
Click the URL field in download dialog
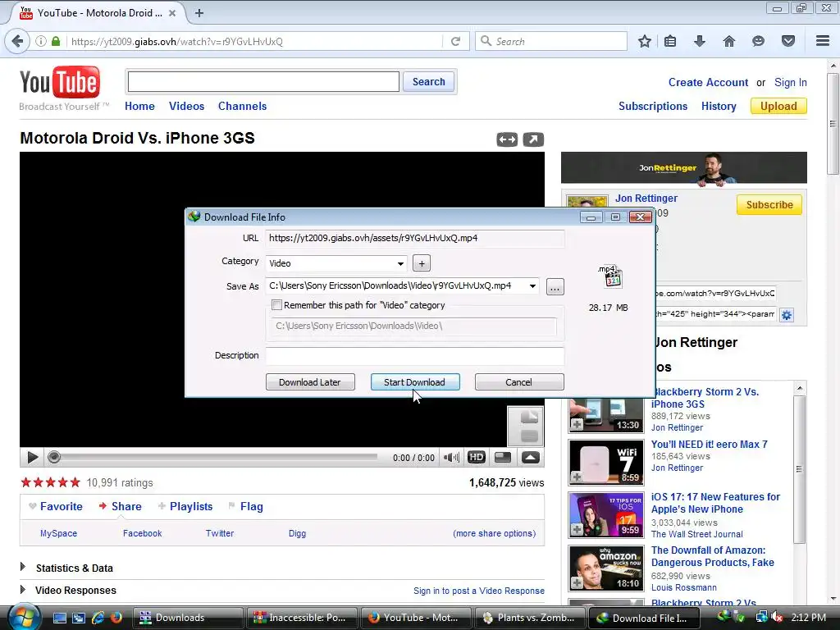tap(414, 239)
